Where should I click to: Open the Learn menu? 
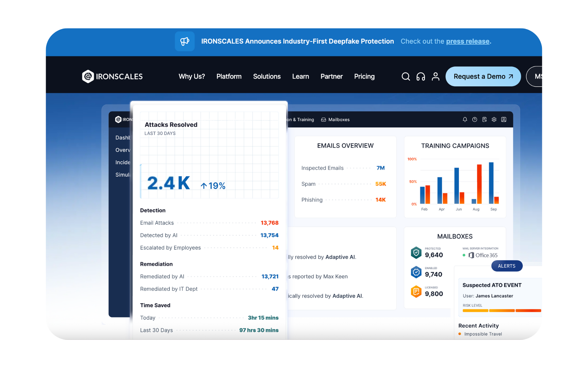(300, 76)
